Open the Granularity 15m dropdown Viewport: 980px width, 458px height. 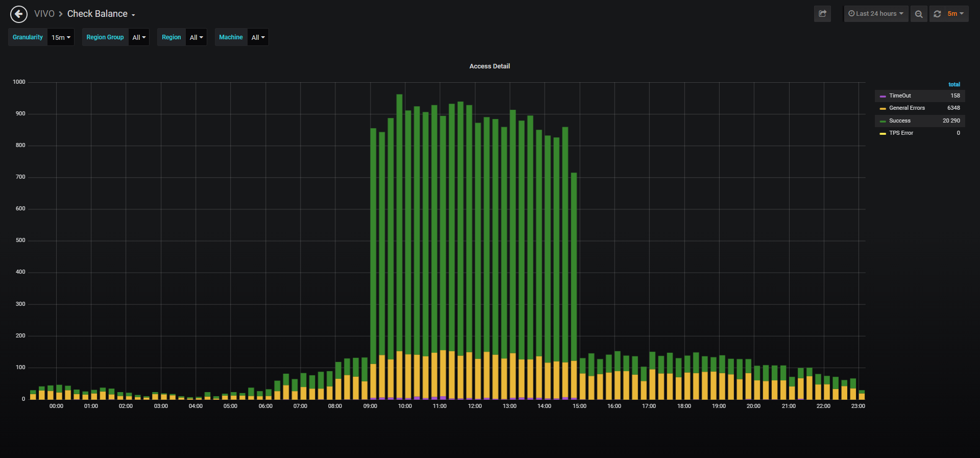(61, 37)
